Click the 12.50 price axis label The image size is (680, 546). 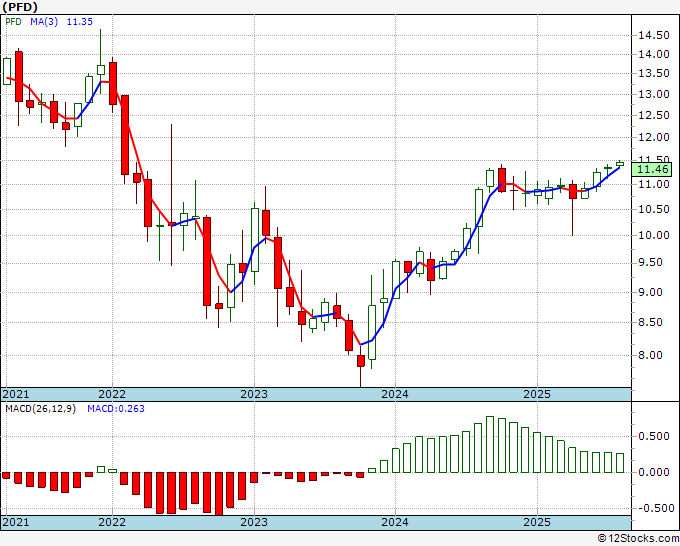click(654, 115)
